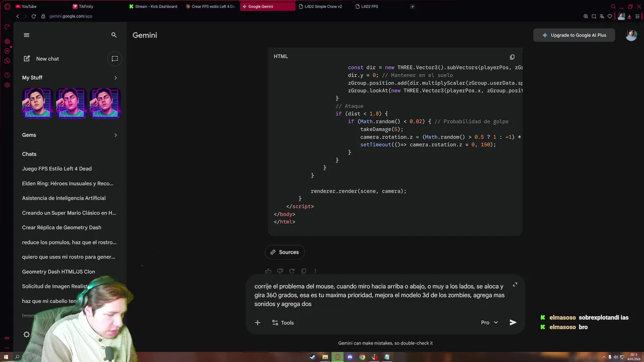The width and height of the screenshot is (644, 362).
Task: Open a new browser tab with plus
Action: coord(412,7)
